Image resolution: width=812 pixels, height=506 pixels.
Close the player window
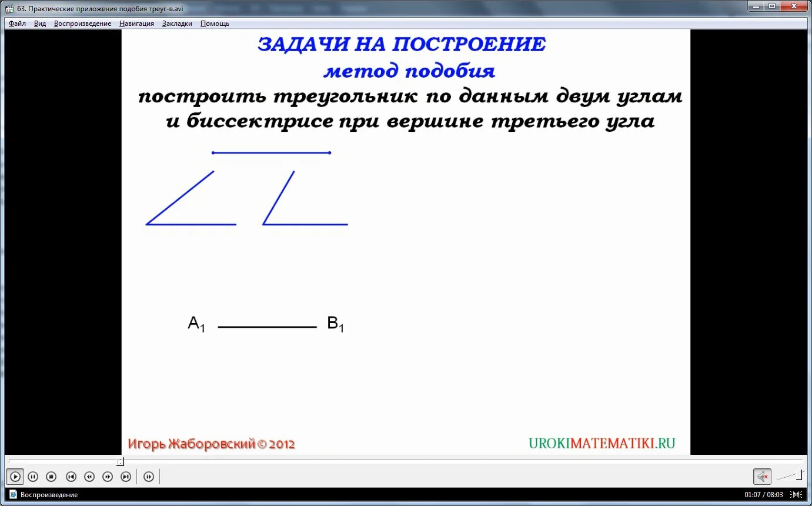794,6
